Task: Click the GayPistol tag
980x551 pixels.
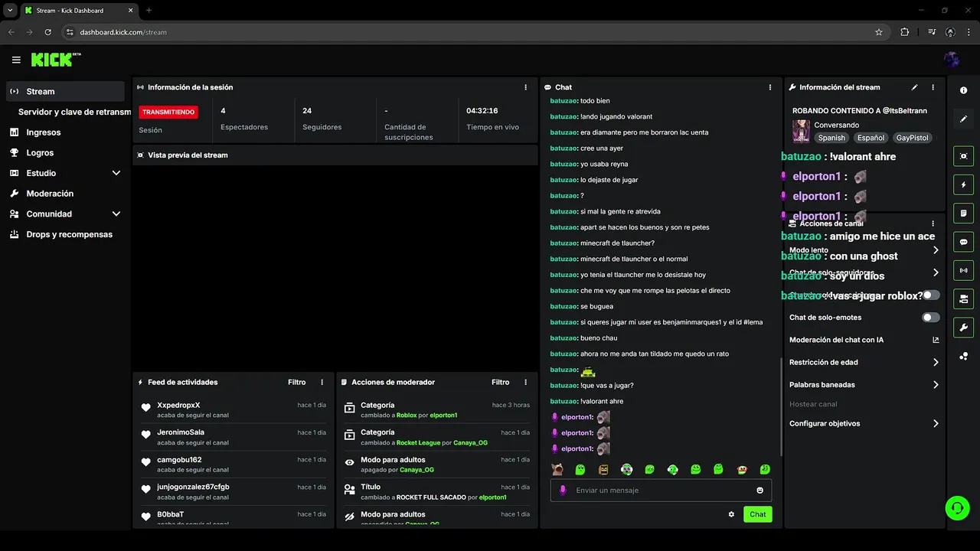Action: (x=912, y=138)
